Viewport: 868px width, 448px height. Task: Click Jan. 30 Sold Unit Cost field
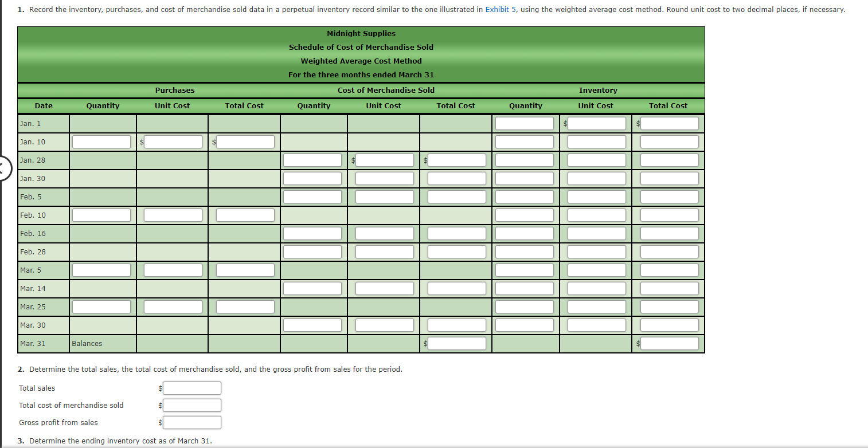pyautogui.click(x=385, y=178)
